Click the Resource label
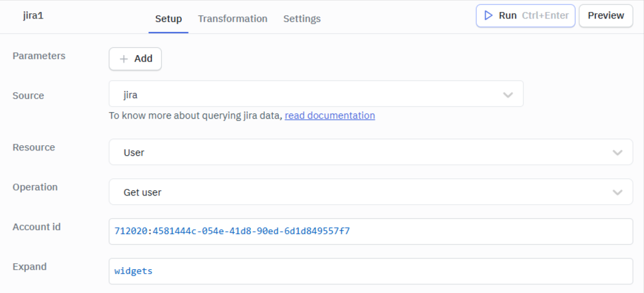Screen dimensions: 644x293 tap(34, 147)
